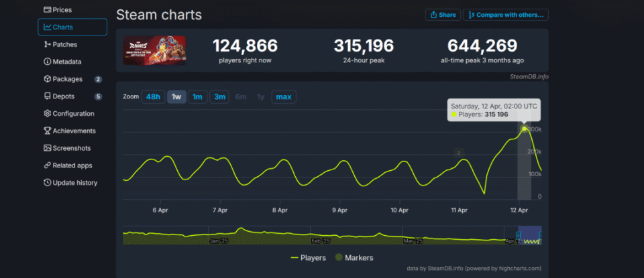This screenshot has height=278, width=644.
Task: Click the Prices card icon
Action: [47, 9]
